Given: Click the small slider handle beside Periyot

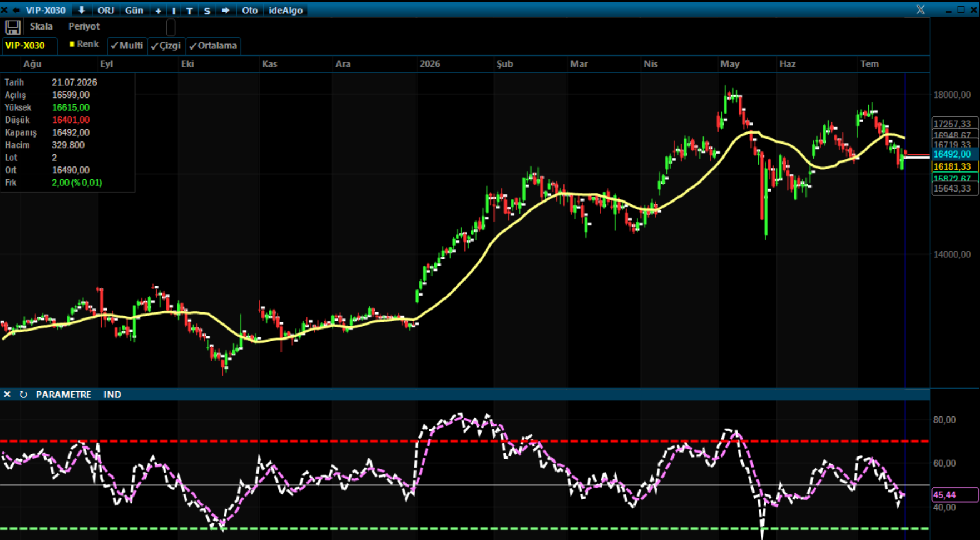Looking at the screenshot, I should coord(171,27).
